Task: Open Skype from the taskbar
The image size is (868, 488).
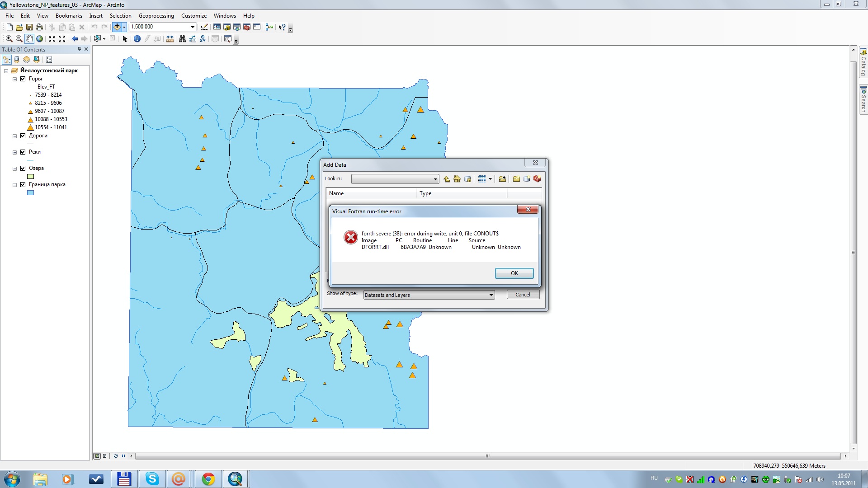Action: 152,479
